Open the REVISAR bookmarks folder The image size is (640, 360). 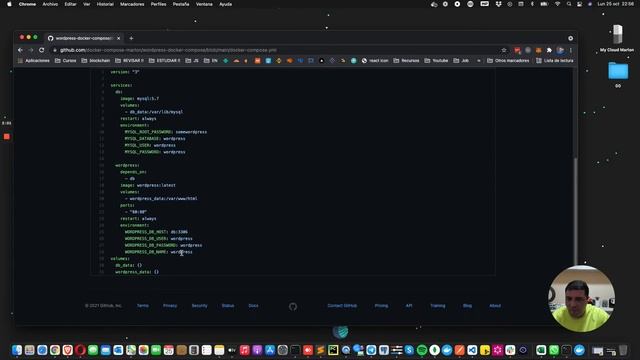pos(129,60)
